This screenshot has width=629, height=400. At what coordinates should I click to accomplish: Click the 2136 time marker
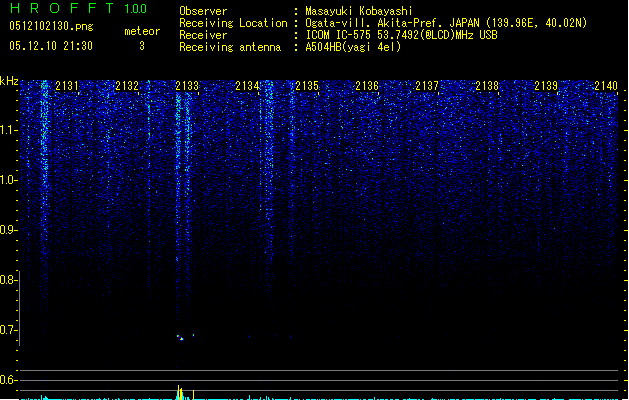[367, 86]
